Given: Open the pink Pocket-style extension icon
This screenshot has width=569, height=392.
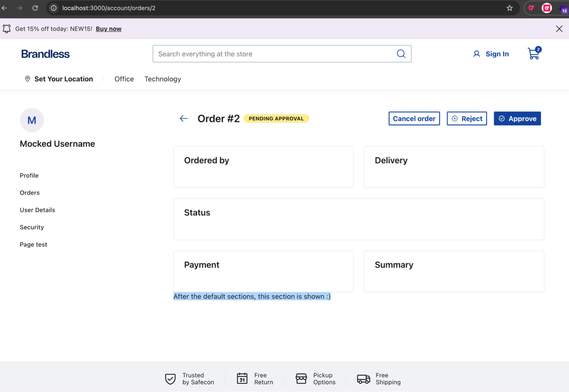Looking at the screenshot, I should point(547,8).
